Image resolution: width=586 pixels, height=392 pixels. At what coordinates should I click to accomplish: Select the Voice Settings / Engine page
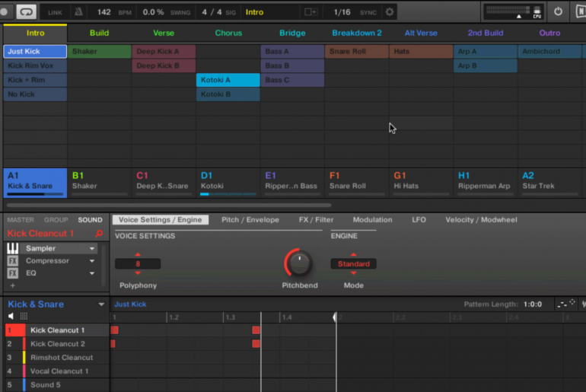[161, 220]
